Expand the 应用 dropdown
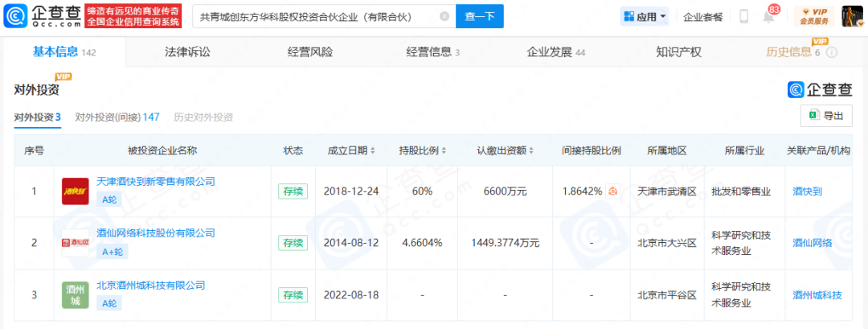 tap(645, 17)
